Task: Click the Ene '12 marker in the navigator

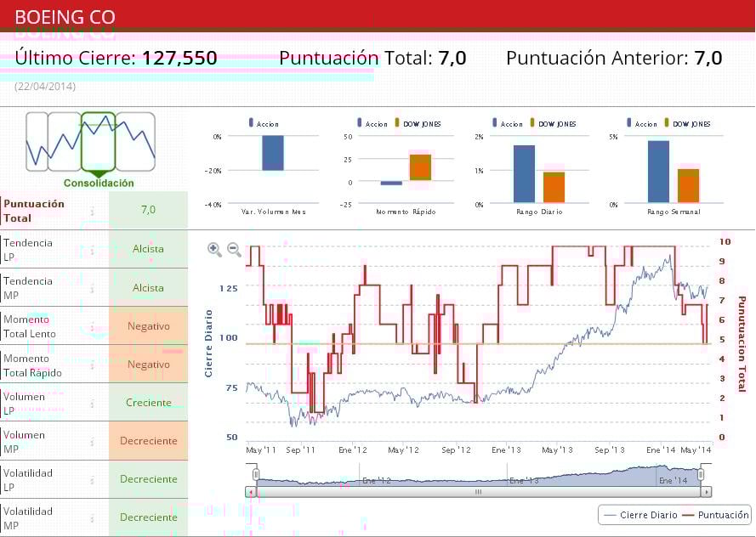Action: coord(376,480)
